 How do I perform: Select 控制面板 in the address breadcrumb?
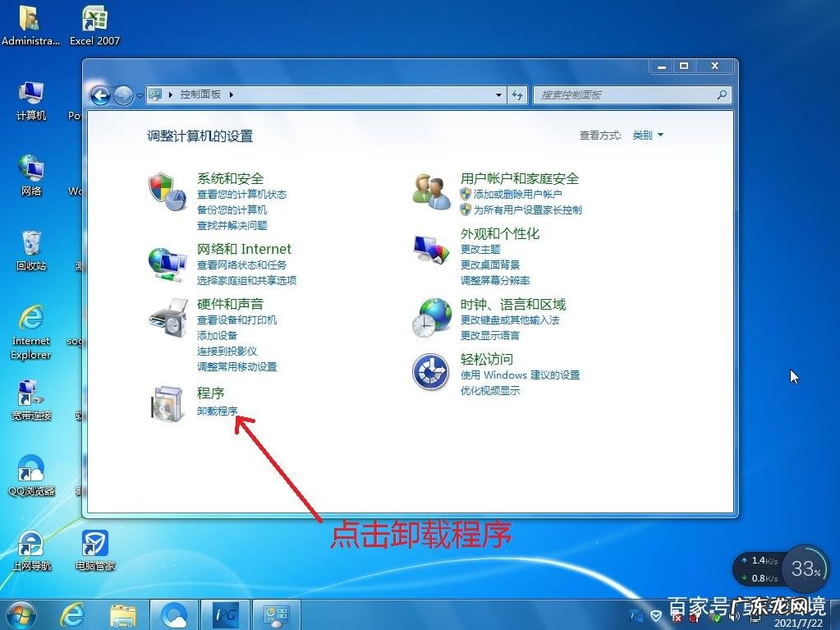(x=200, y=95)
